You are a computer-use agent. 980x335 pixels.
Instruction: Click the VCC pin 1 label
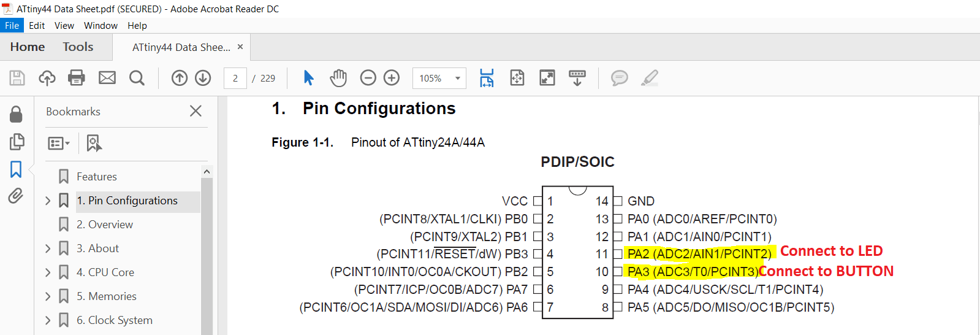[x=515, y=201]
